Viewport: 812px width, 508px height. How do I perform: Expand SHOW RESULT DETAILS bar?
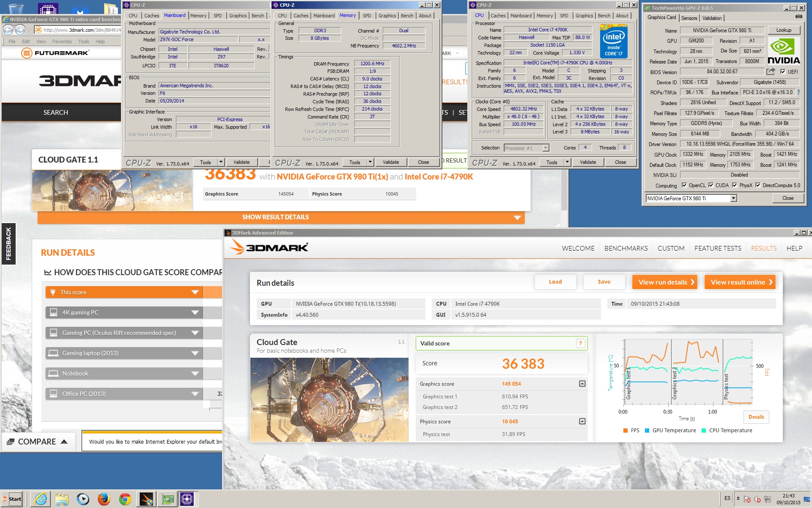coord(281,217)
